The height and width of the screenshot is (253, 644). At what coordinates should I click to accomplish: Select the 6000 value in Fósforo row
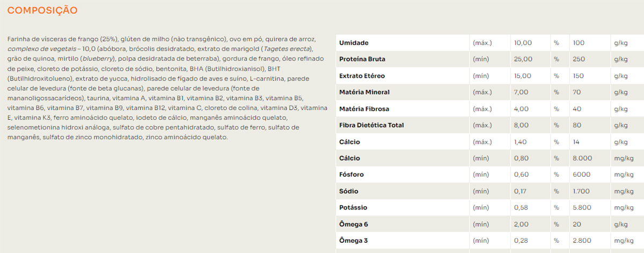(x=581, y=175)
